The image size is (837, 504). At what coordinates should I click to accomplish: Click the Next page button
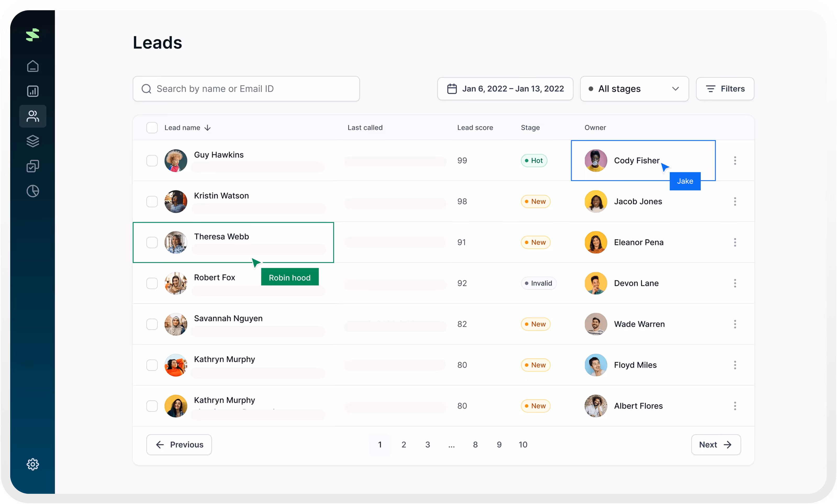click(x=716, y=445)
